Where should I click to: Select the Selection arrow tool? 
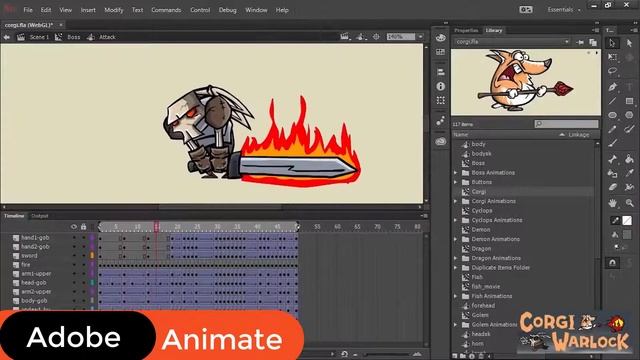pos(612,43)
